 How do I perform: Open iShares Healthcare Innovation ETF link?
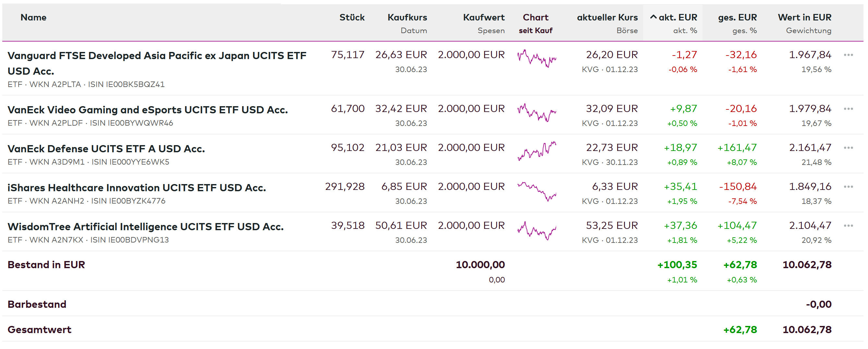pyautogui.click(x=137, y=188)
